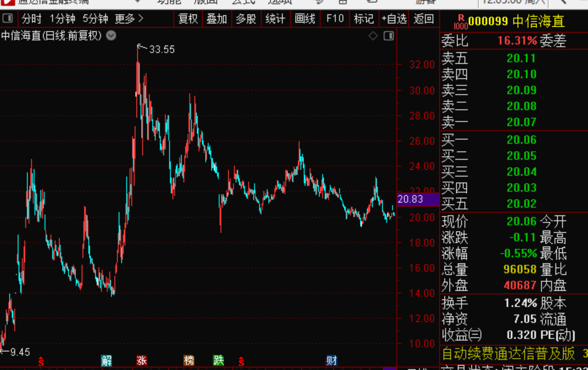Click the 股本 label
Viewport: 588px width, 370px height.
[x=553, y=303]
